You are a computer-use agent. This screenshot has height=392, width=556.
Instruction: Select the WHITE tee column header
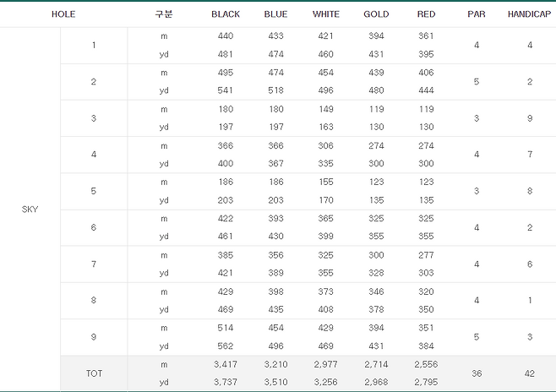coord(326,14)
